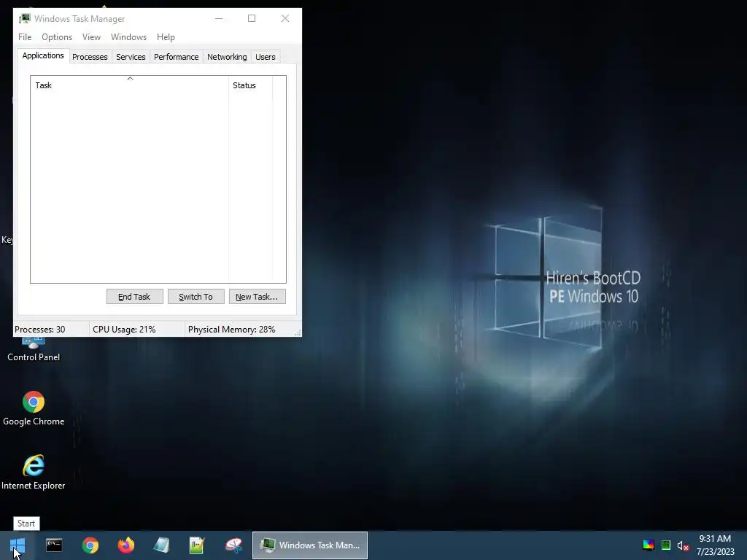Screen dimensions: 747x560
Task: Click the red-white utility taskbar icon
Action: tap(233, 545)
